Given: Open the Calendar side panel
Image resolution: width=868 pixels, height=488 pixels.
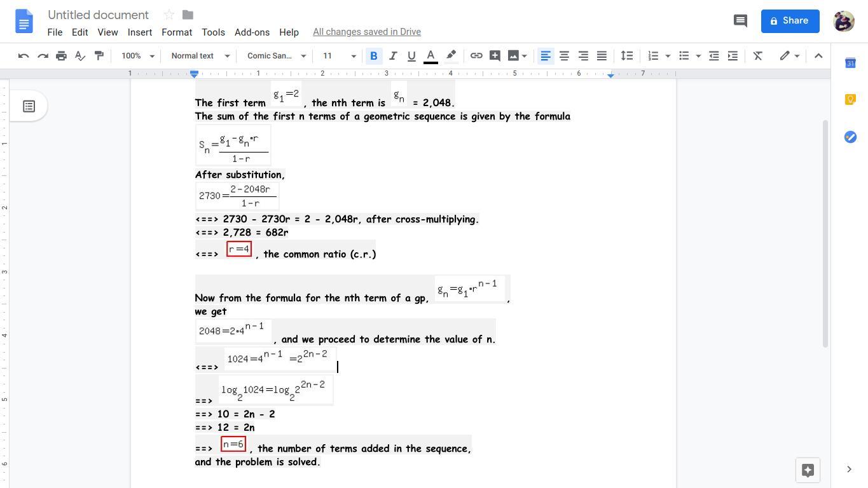Looking at the screenshot, I should (850, 63).
